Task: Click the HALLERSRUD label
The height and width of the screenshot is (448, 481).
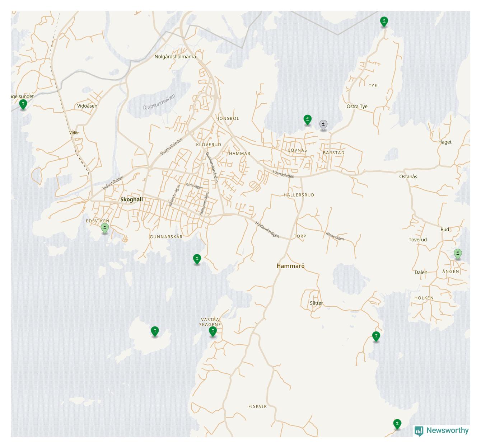Action: (x=299, y=195)
